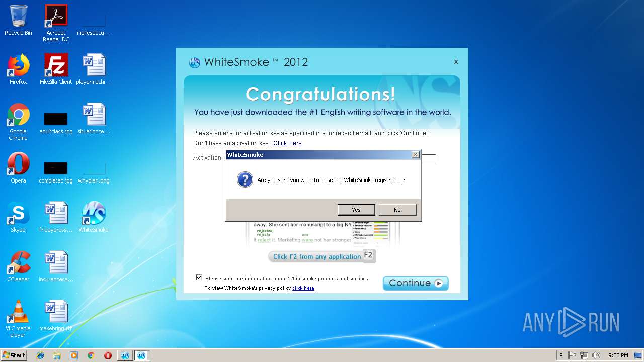Click the 9:53 PM system clock
This screenshot has height=362, width=644.
(618, 355)
